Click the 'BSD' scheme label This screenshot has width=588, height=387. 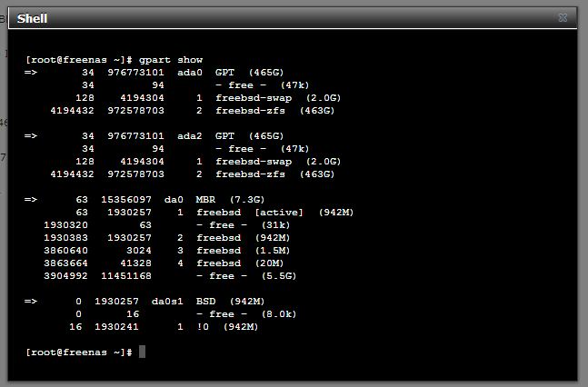click(x=206, y=301)
